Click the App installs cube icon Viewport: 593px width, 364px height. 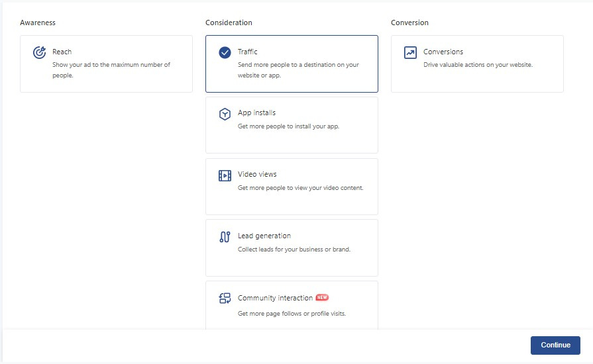(225, 114)
